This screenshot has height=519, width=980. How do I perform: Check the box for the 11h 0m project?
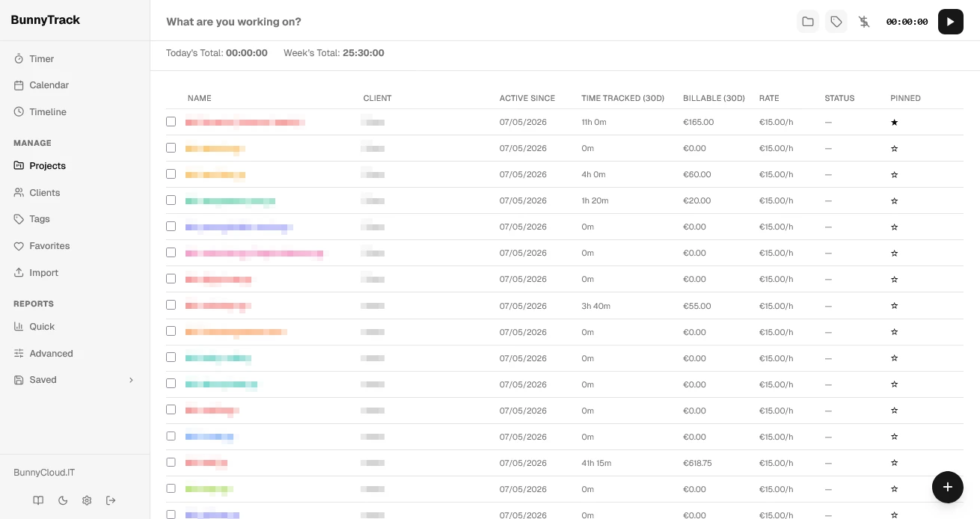171,121
